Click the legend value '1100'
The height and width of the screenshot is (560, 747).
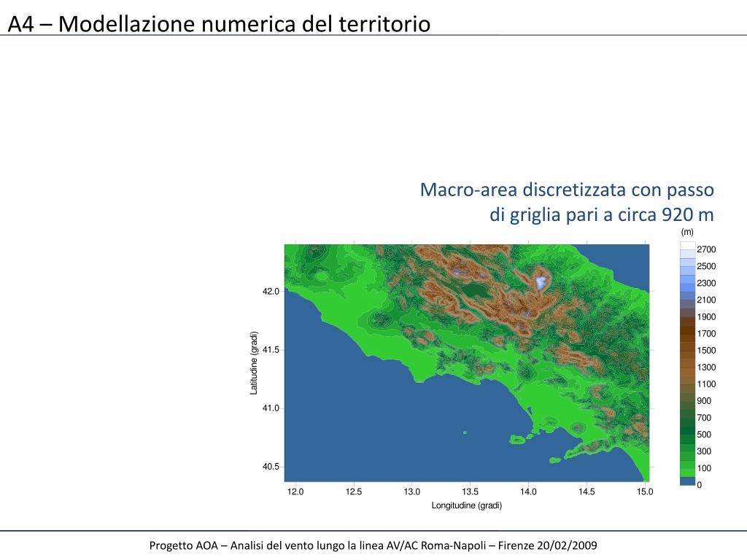click(706, 384)
